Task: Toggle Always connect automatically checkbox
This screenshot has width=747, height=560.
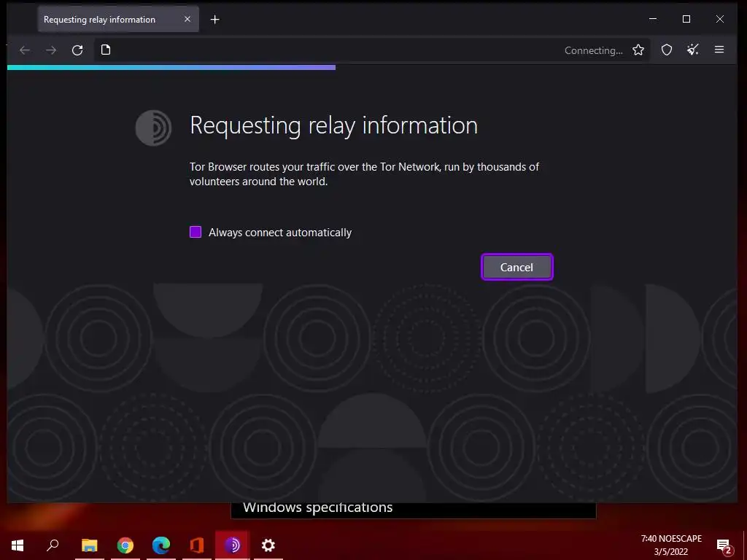Action: [x=196, y=232]
